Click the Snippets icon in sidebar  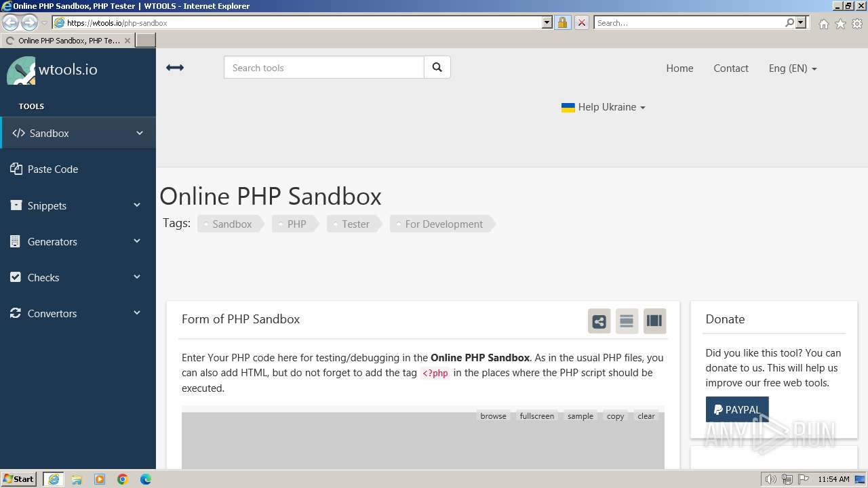tap(16, 205)
